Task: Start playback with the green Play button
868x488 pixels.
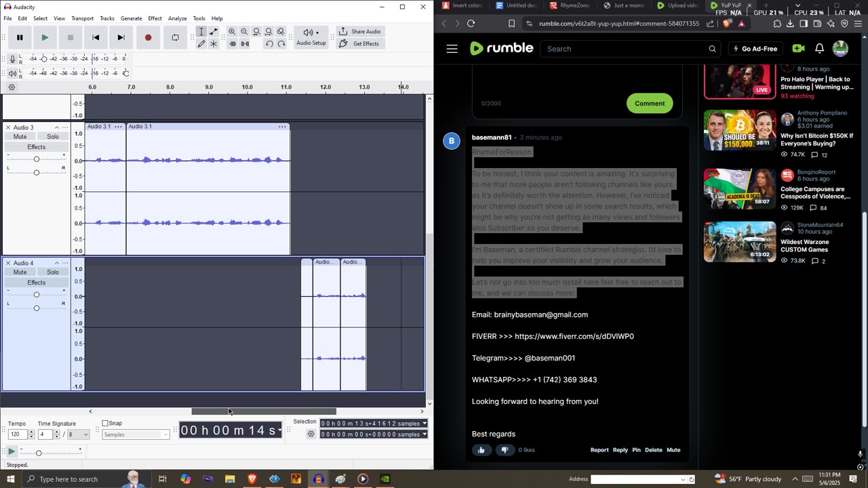Action: [45, 37]
